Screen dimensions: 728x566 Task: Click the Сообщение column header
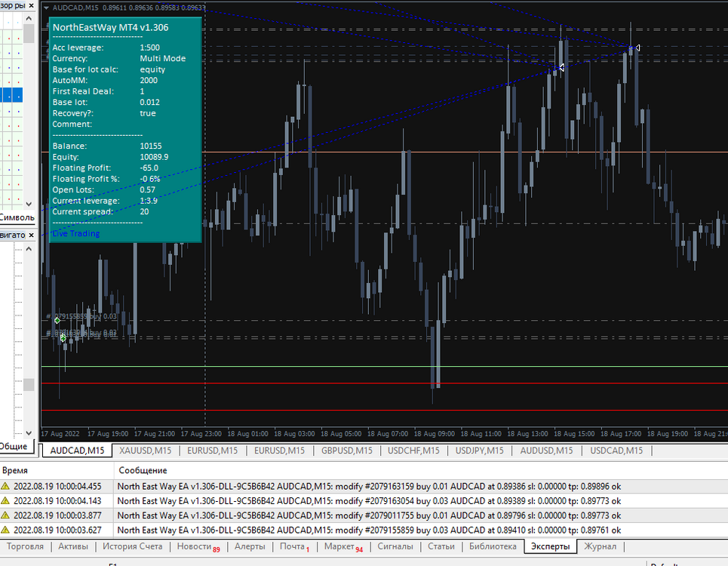click(143, 470)
